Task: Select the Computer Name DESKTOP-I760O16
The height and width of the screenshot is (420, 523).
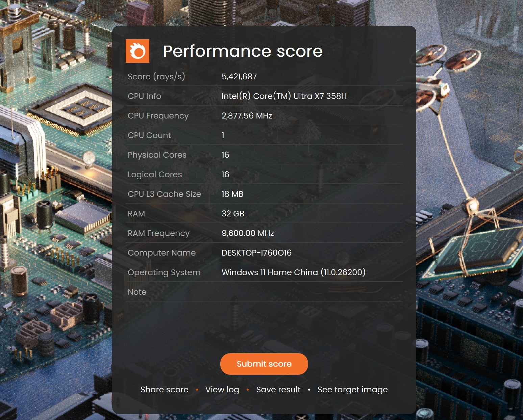Action: 256,253
